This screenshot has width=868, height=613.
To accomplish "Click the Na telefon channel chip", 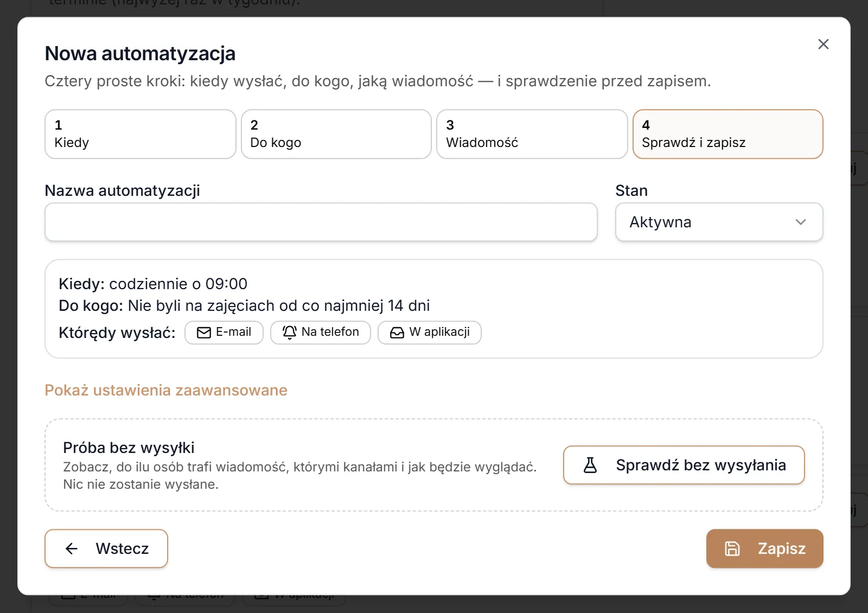I will pyautogui.click(x=321, y=333).
